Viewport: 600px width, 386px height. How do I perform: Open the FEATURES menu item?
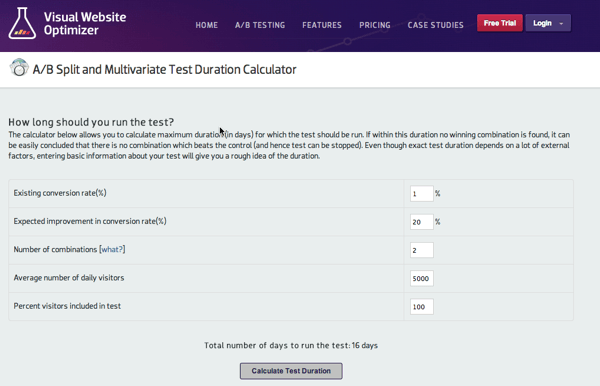(322, 25)
